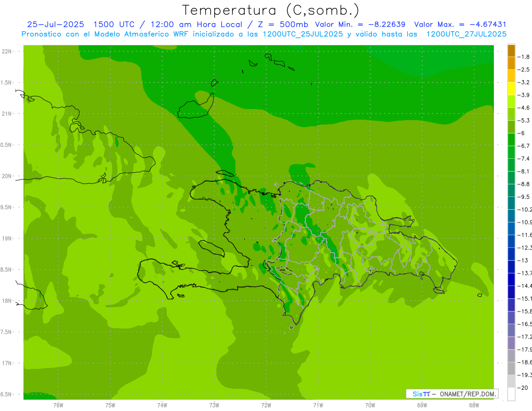Select the yellow colorbar swatch above -3.9
Viewport: 532px width, 411px height.
coord(511,89)
